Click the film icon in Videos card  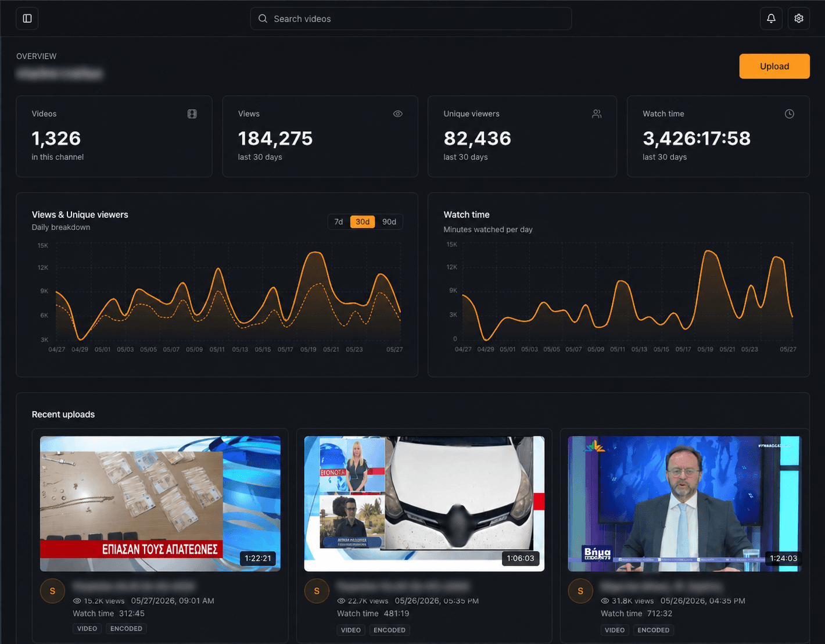click(192, 114)
